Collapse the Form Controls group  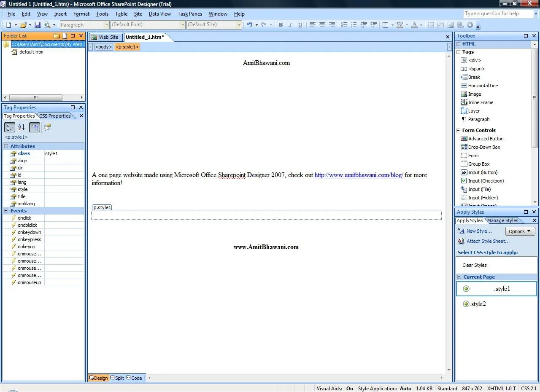pos(459,130)
